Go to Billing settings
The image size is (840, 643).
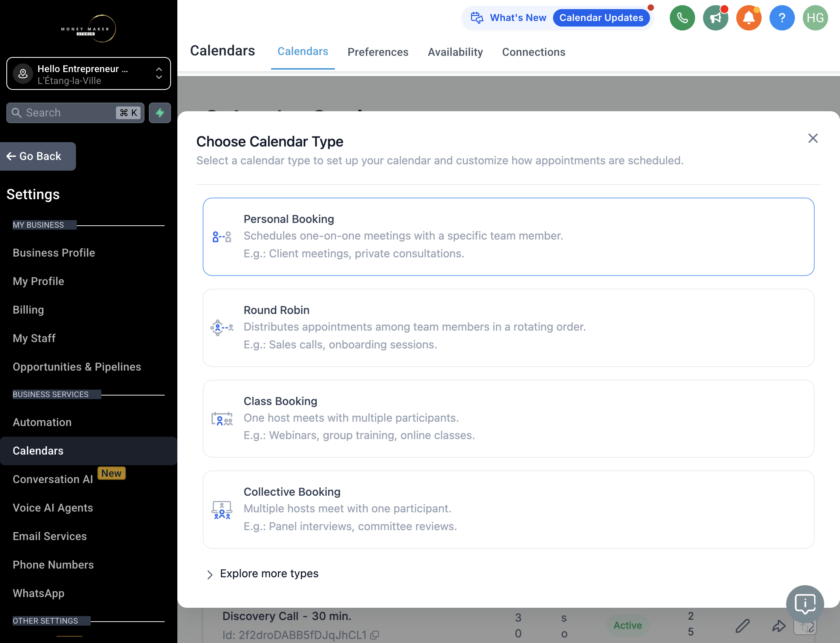29,310
